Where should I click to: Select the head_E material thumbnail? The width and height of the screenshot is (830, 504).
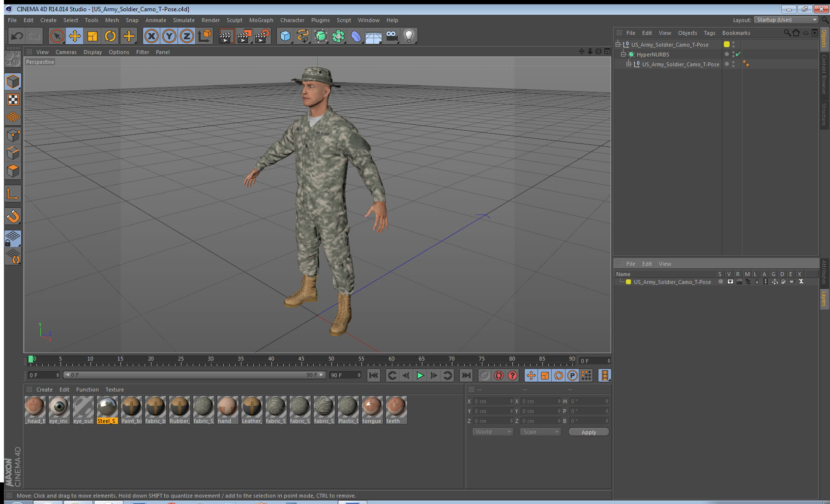pos(35,410)
